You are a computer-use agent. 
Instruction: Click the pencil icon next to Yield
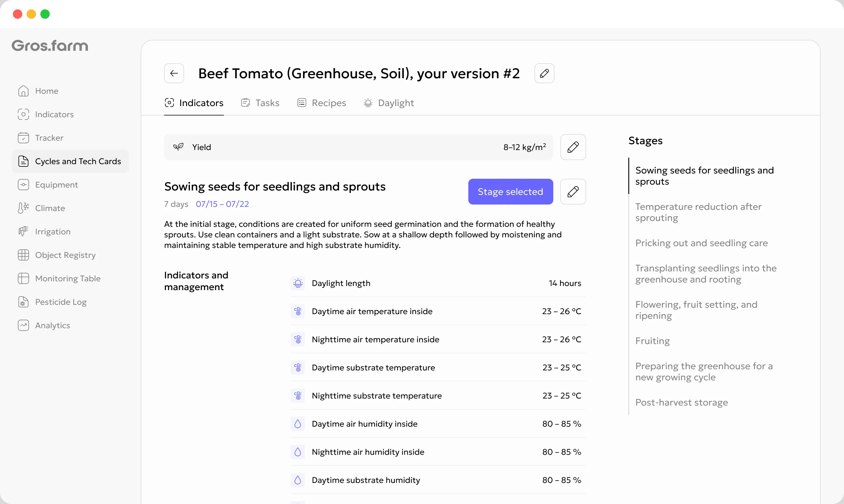(573, 147)
